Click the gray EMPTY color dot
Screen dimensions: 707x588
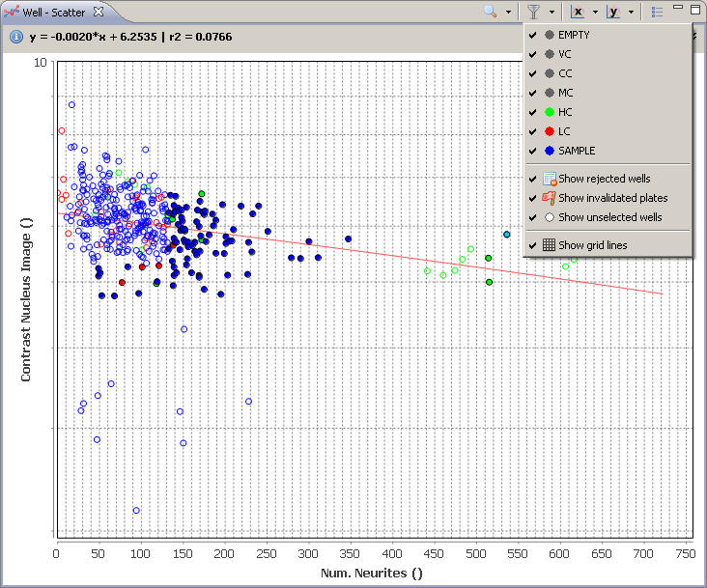[x=550, y=35]
